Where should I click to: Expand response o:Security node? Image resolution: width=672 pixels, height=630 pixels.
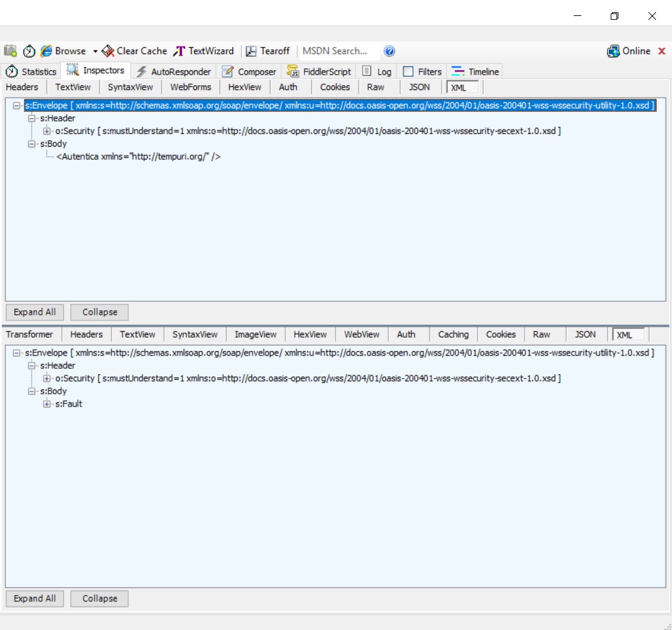[47, 379]
